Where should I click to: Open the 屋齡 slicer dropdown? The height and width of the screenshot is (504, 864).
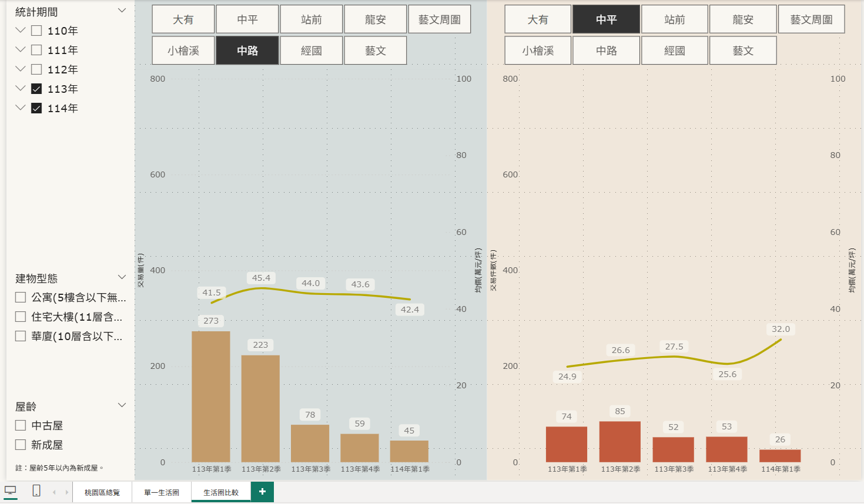(x=122, y=405)
